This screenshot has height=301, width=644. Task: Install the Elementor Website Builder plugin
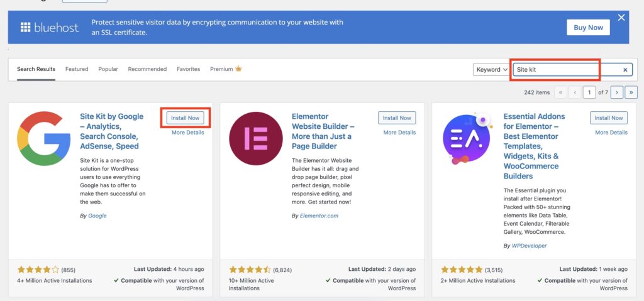(x=397, y=118)
